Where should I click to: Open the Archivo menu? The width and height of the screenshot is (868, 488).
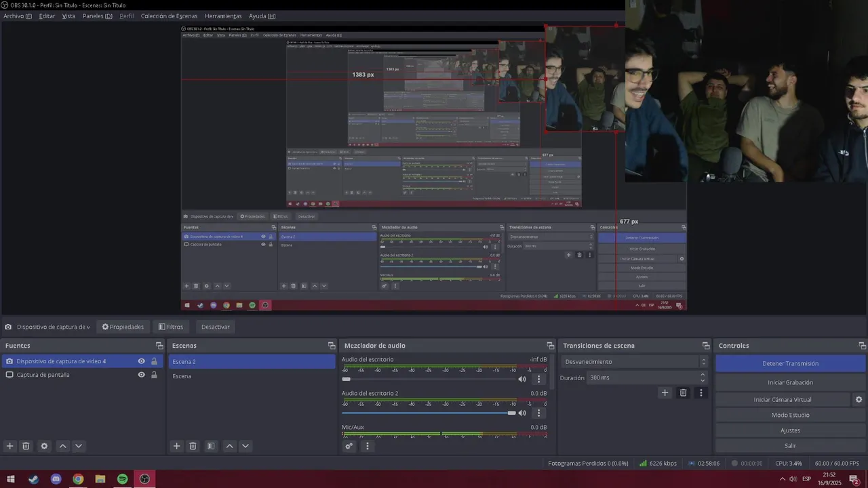[x=18, y=16]
